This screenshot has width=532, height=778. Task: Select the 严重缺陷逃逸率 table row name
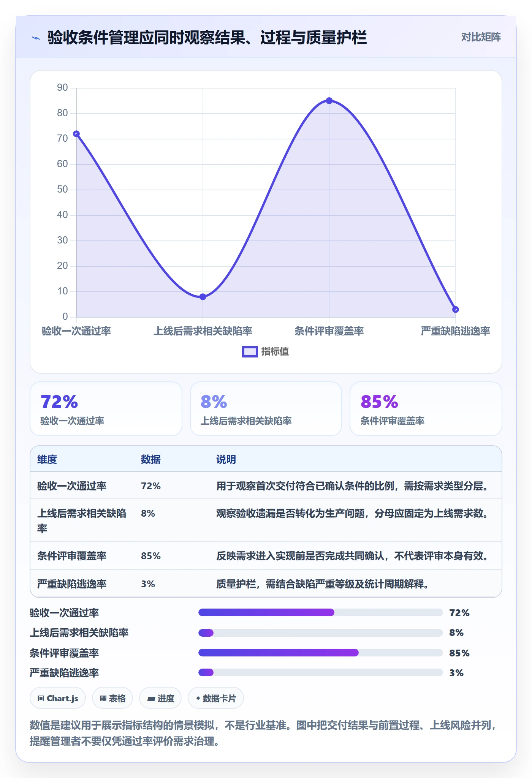(72, 584)
